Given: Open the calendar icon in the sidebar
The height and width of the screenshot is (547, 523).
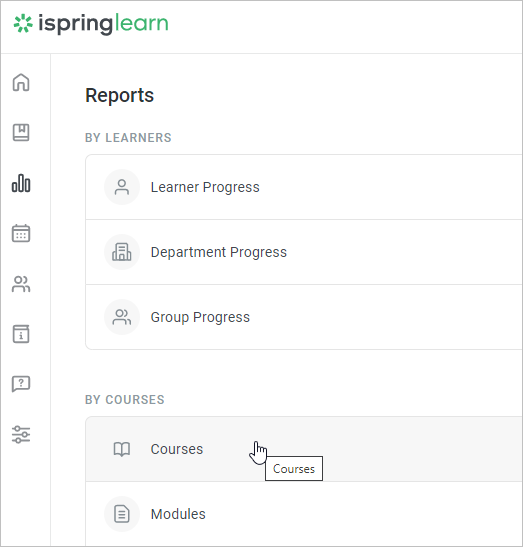Looking at the screenshot, I should pos(21,233).
